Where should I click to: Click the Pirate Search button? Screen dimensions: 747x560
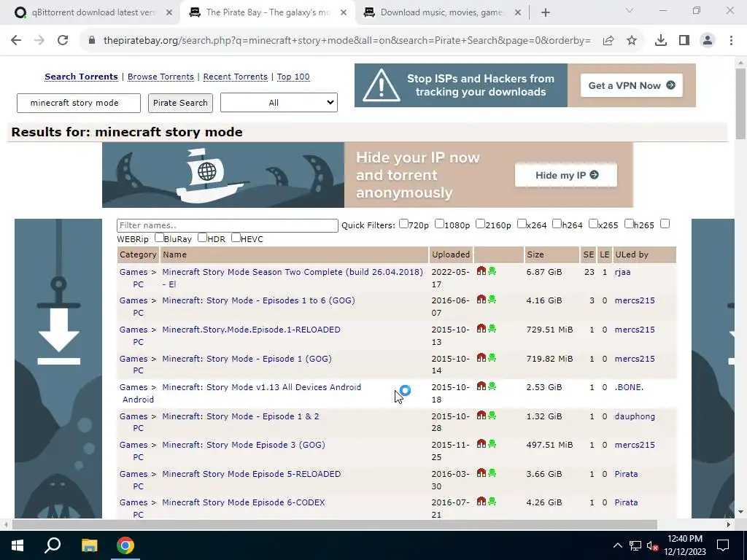tap(181, 103)
